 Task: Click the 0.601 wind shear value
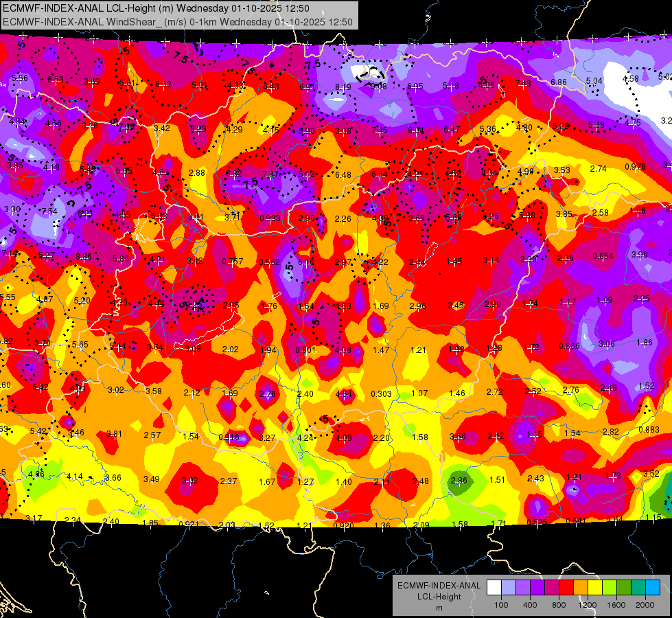[x=305, y=350]
